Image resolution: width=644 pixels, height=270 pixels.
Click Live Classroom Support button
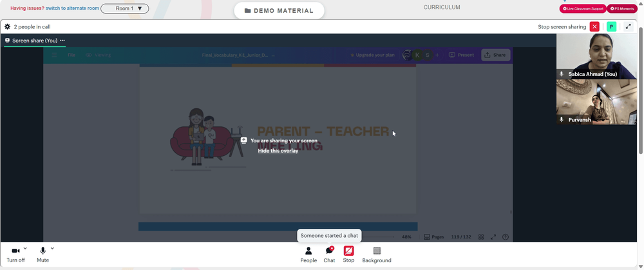point(583,8)
